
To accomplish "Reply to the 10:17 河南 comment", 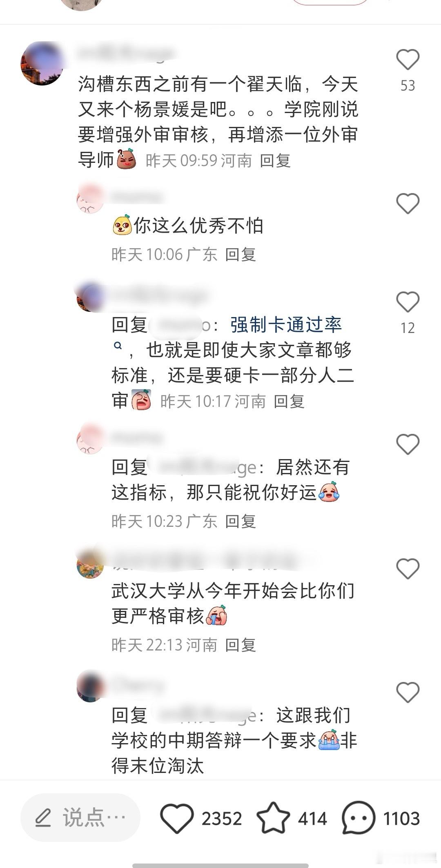I will [289, 402].
